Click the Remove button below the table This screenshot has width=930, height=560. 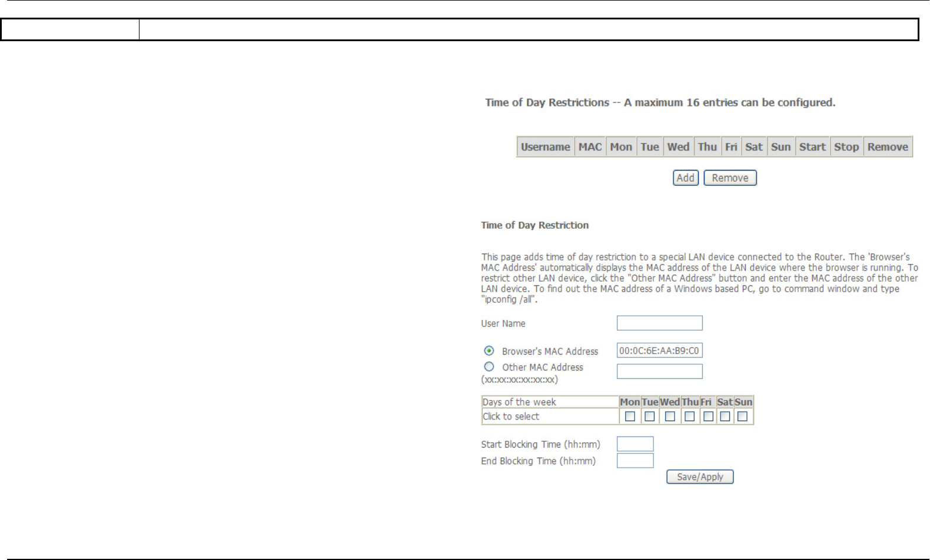click(x=730, y=178)
